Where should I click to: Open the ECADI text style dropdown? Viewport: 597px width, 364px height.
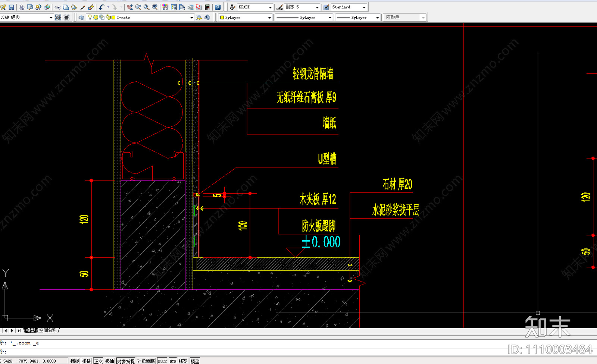click(271, 7)
